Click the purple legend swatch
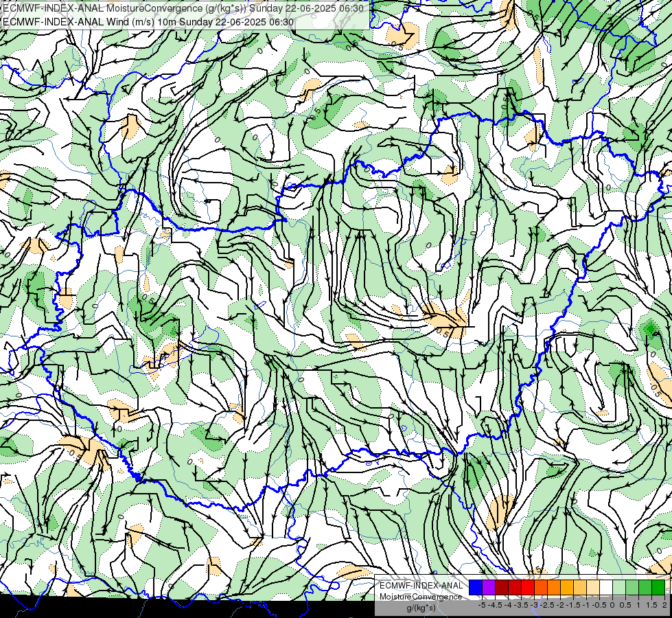This screenshot has width=672, height=618. [x=489, y=587]
